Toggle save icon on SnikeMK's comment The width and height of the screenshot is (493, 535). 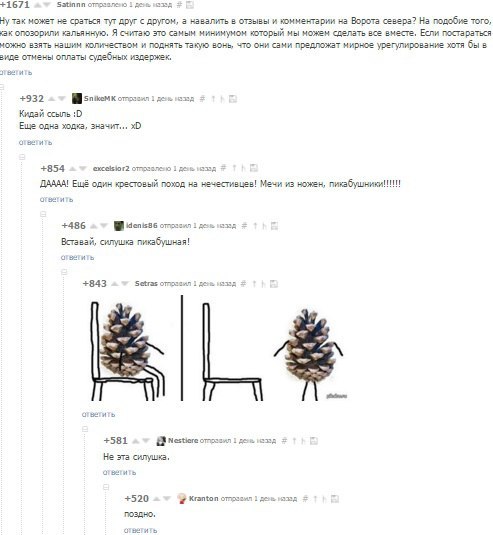(x=233, y=99)
